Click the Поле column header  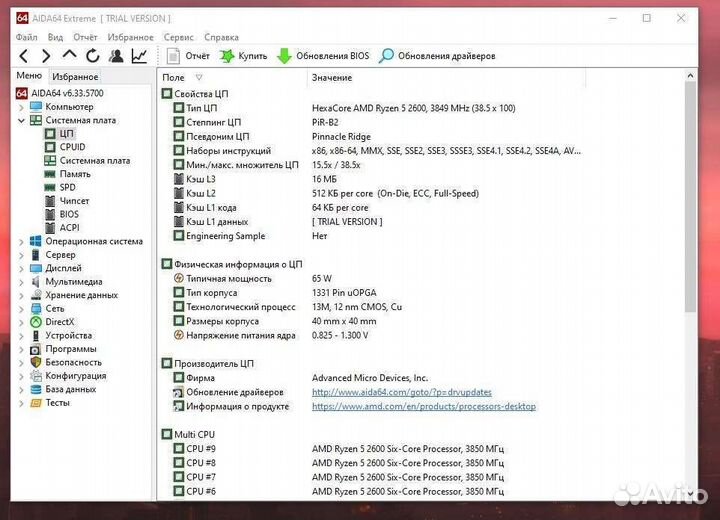pos(174,77)
